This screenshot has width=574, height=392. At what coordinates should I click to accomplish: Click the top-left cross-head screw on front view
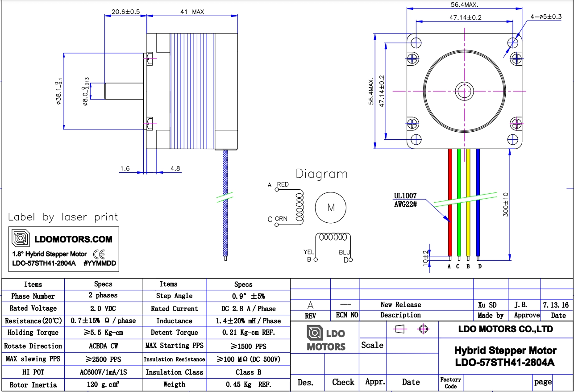click(x=413, y=58)
